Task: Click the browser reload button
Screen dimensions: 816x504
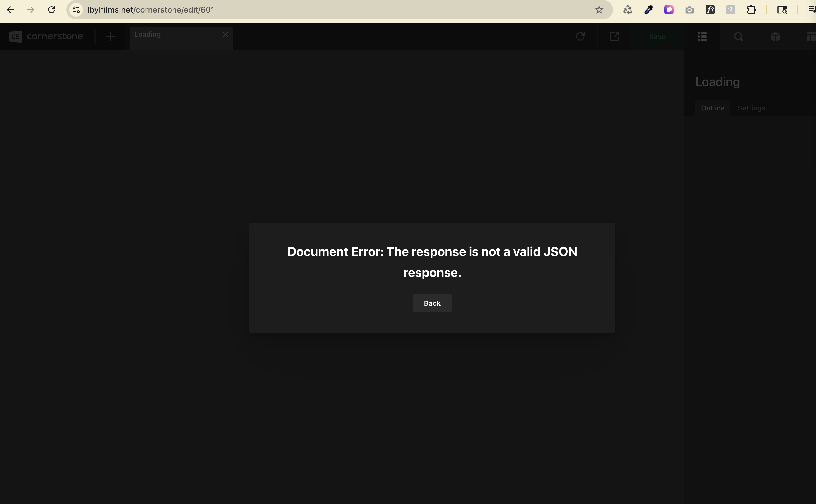Action: coord(52,10)
